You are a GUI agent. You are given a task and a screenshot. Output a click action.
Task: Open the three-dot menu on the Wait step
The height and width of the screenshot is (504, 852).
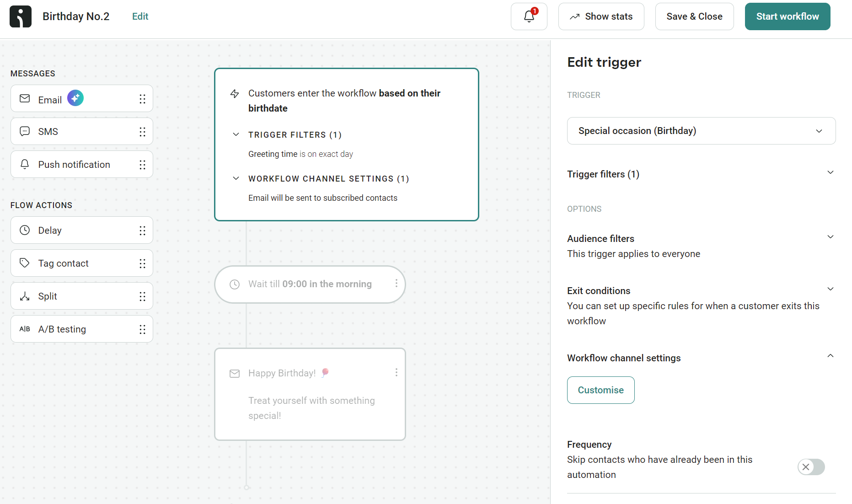[397, 284]
